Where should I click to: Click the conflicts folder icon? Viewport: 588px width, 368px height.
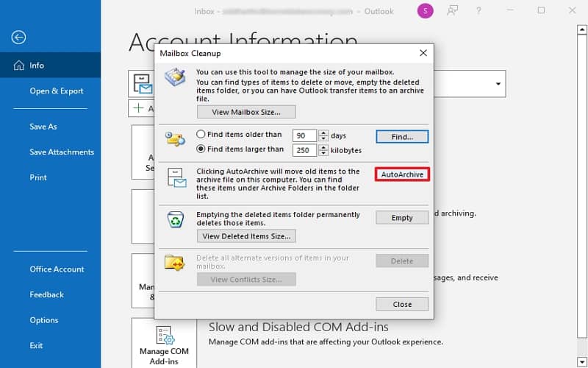pos(174,263)
